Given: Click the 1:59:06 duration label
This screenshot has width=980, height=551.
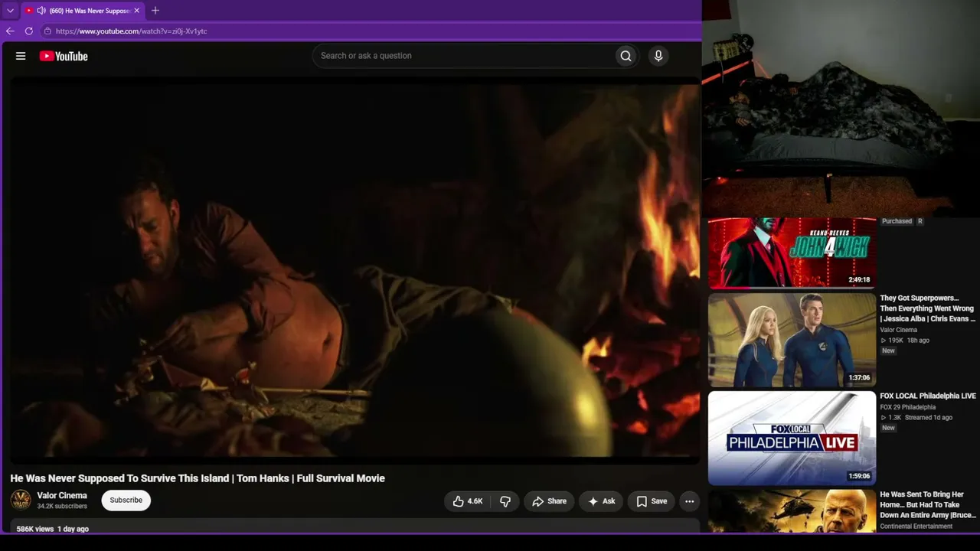Looking at the screenshot, I should [x=859, y=476].
